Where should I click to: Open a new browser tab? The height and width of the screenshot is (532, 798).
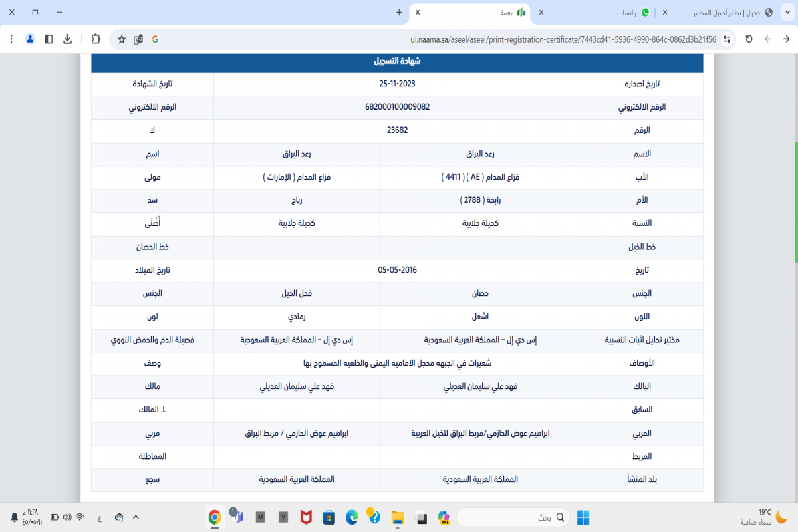pos(399,12)
